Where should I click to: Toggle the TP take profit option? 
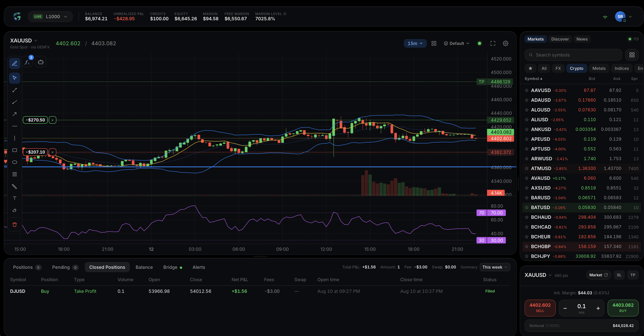tap(633, 275)
